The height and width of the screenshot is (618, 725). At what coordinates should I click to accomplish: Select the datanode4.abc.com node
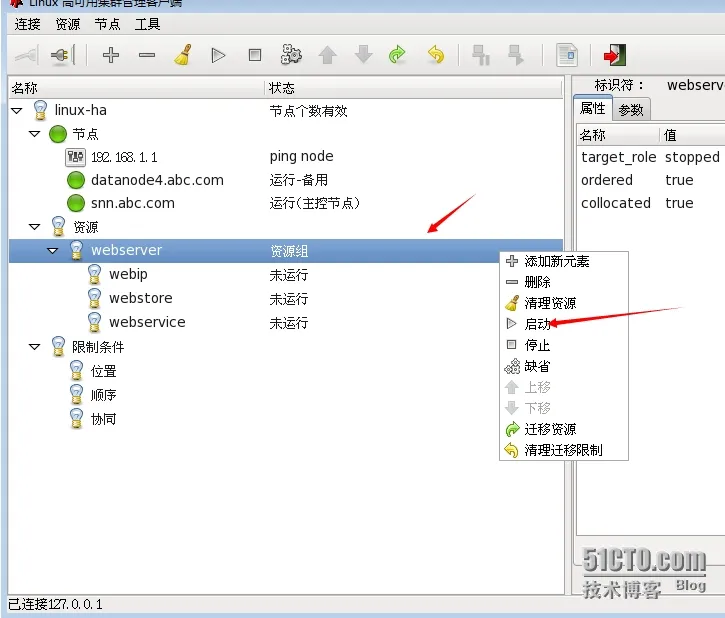tap(157, 180)
